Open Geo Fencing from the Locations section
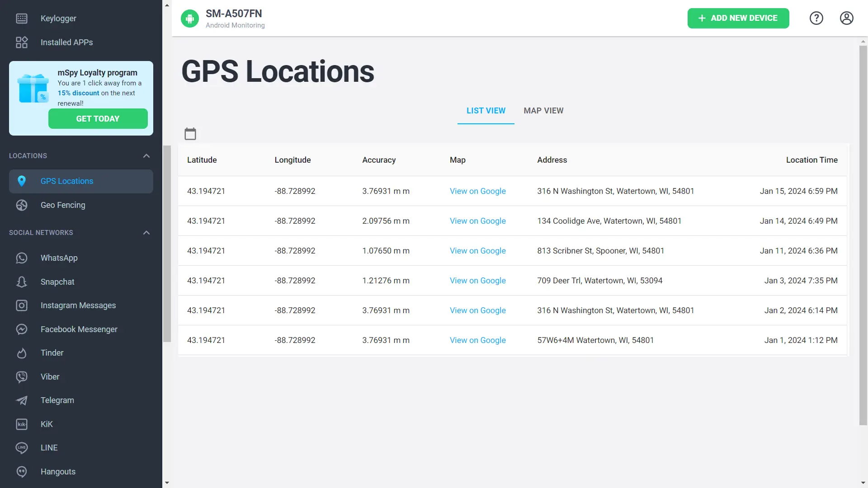The height and width of the screenshot is (488, 868). [63, 205]
